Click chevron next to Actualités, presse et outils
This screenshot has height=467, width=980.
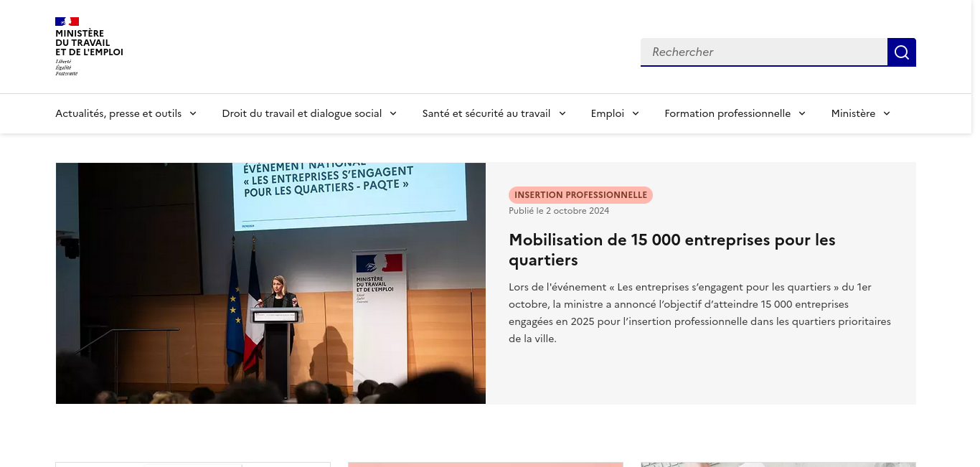[x=193, y=113]
